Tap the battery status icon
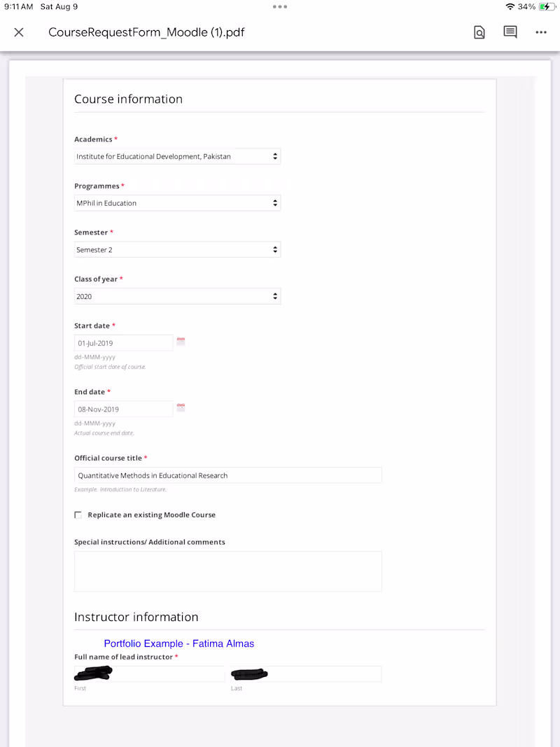560x747 pixels. point(545,6)
